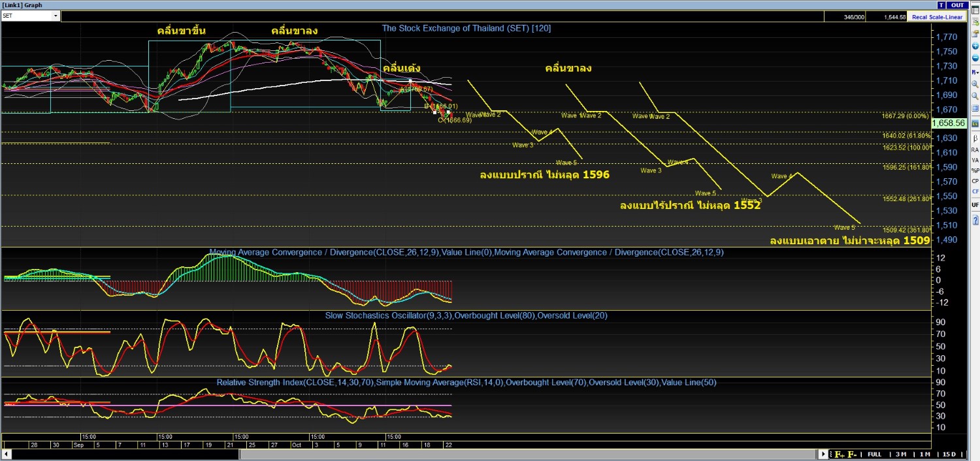Click the 1623.52 (100.00%) Fibonacci level label

(906, 148)
